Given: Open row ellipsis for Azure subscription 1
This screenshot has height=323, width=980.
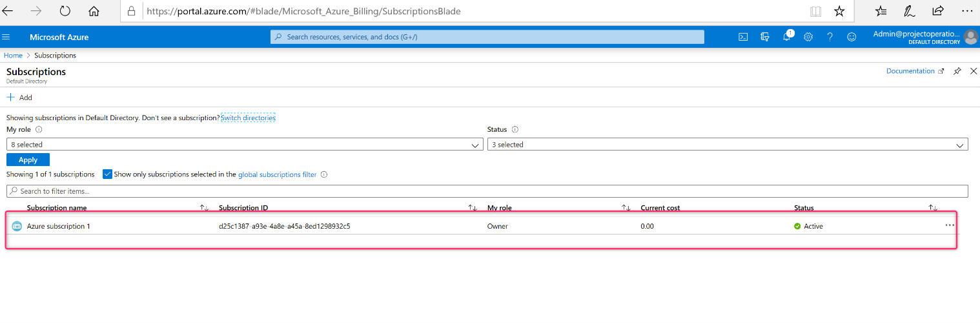Looking at the screenshot, I should click(950, 225).
